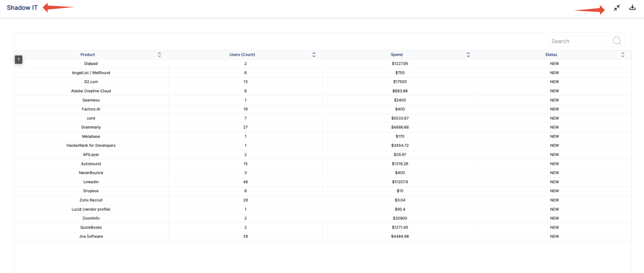Collapse the Shadow IT panel with minimize icon
This screenshot has width=644, height=273.
(617, 8)
